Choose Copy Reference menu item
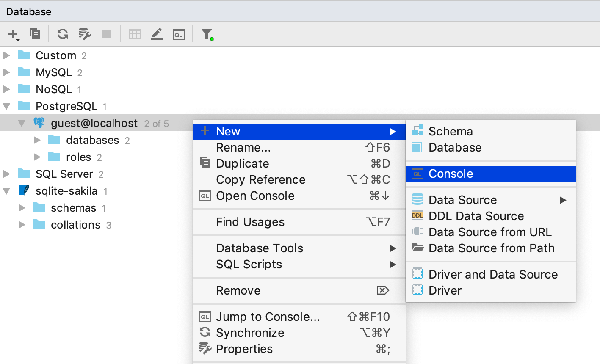The width and height of the screenshot is (600, 364). coord(299,179)
